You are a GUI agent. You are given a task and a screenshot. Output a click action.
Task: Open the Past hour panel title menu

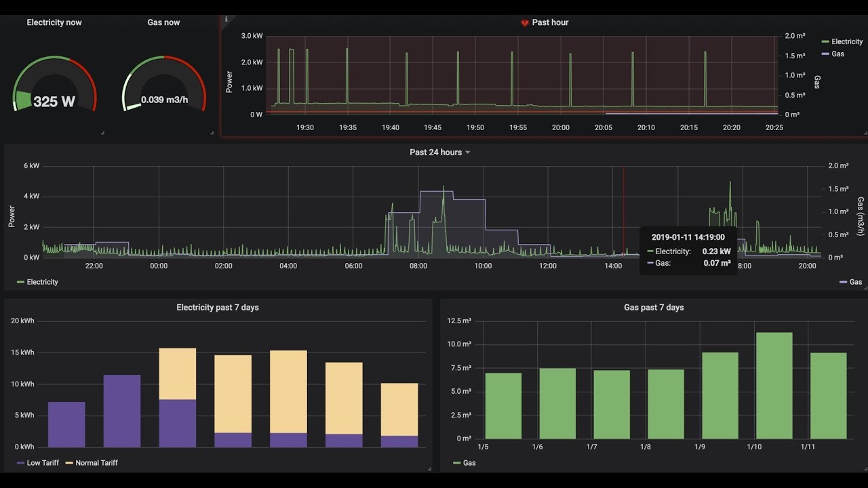[550, 22]
